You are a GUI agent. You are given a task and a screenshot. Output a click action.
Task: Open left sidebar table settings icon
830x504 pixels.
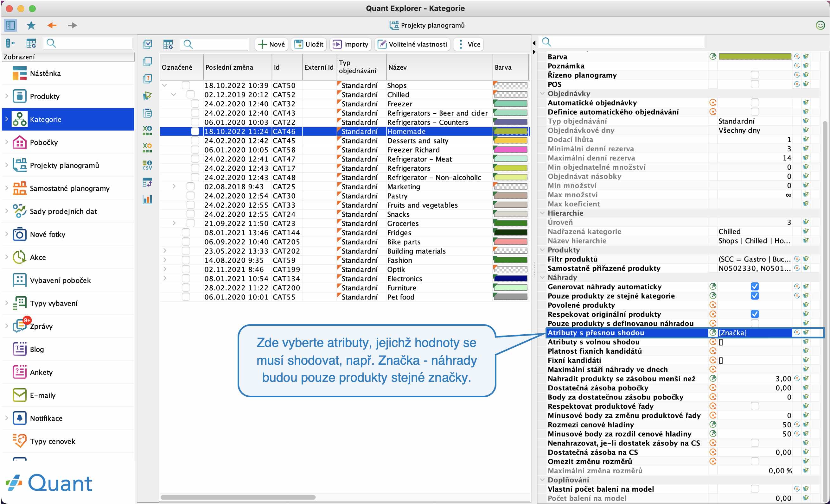pos(31,43)
